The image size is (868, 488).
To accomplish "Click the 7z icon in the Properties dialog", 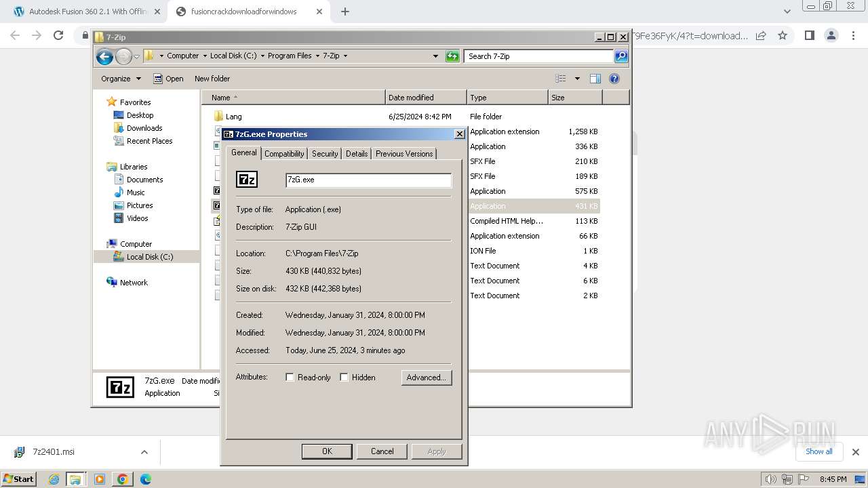I will [x=247, y=180].
